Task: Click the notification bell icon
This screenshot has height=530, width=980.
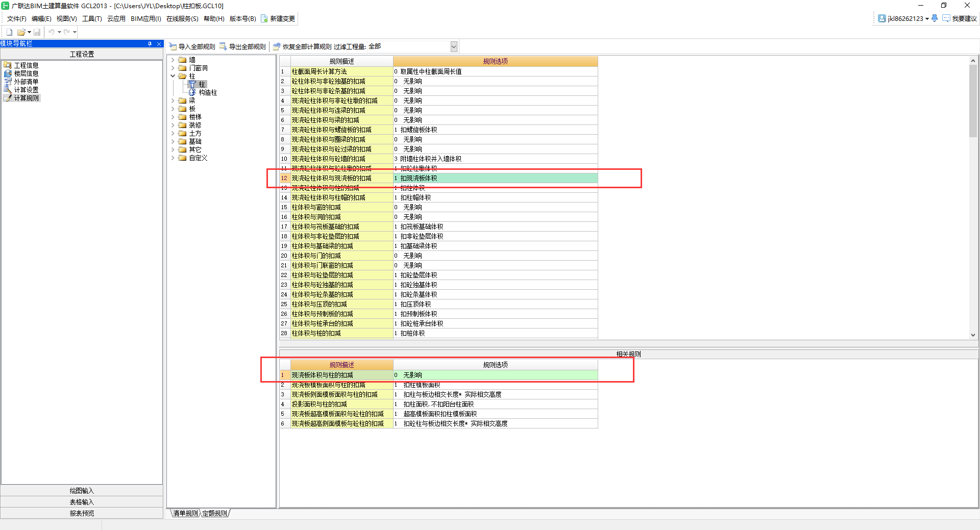Action: 935,18
